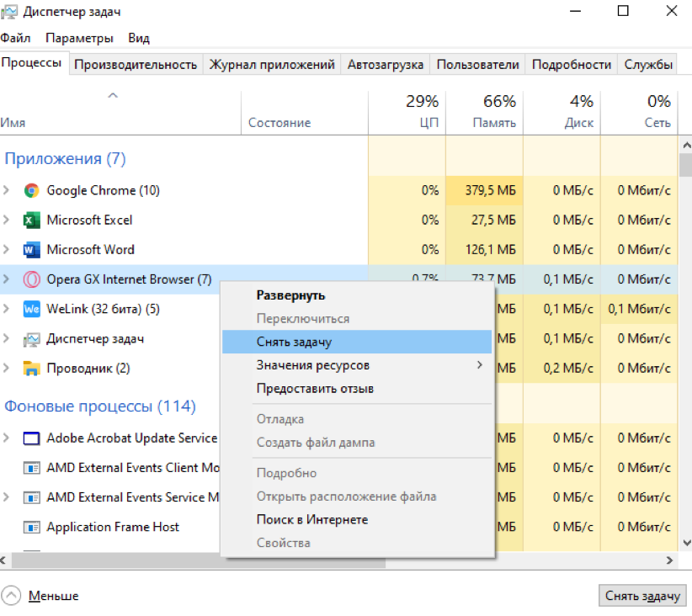Click the Проводник folder icon
692x616 pixels.
[31, 369]
